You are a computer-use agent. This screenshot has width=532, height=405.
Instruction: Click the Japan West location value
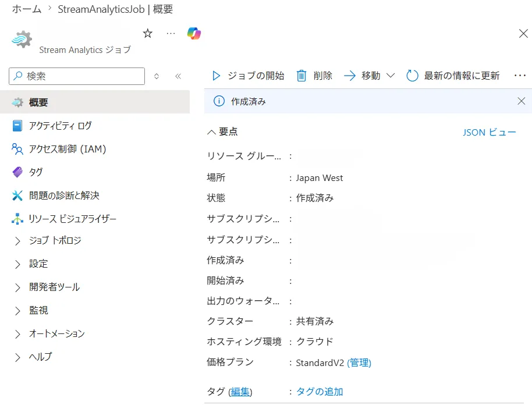tap(320, 177)
